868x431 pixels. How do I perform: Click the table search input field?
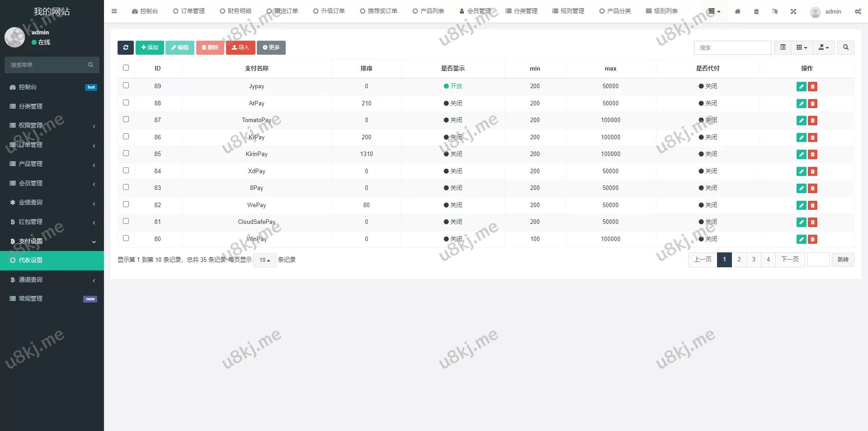click(x=732, y=47)
